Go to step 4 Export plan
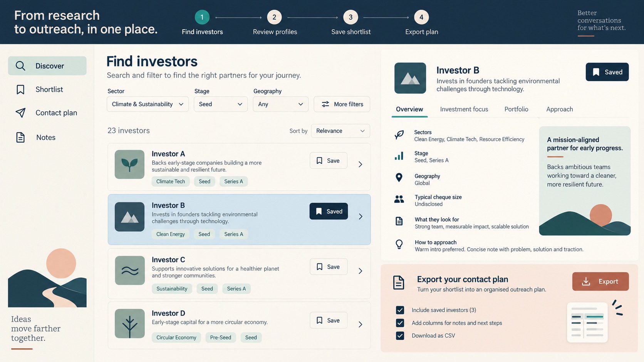 click(421, 23)
